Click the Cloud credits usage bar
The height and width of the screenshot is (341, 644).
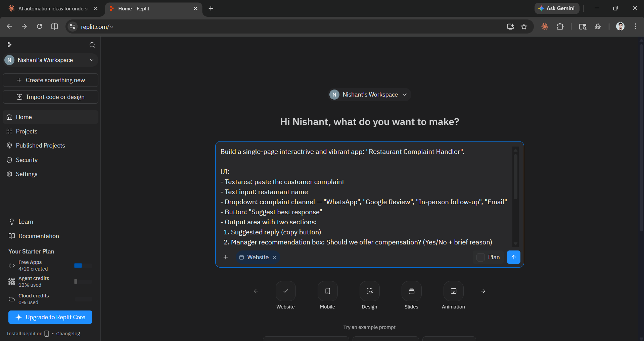83,299
